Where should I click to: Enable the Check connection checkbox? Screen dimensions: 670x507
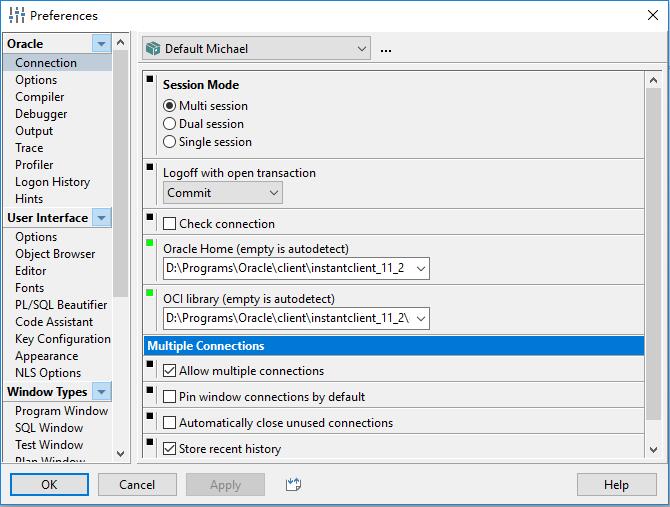[170, 224]
